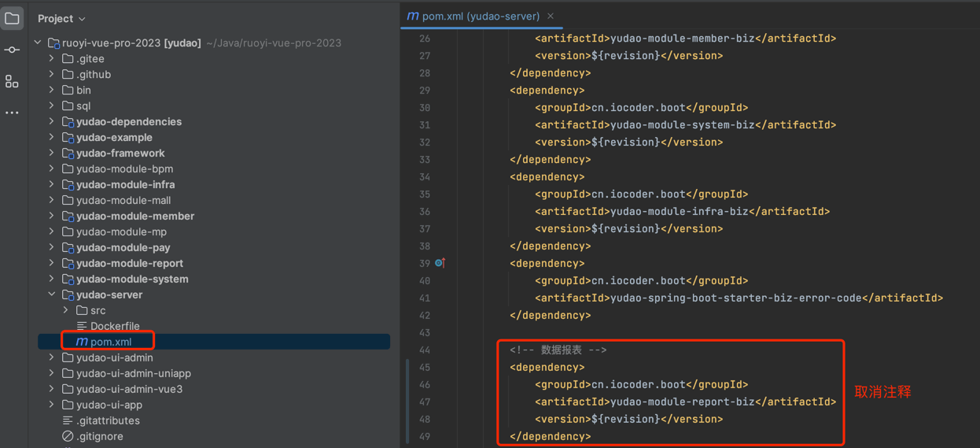The width and height of the screenshot is (980, 448).
Task: Open the Structure tool window icon
Action: click(x=12, y=81)
